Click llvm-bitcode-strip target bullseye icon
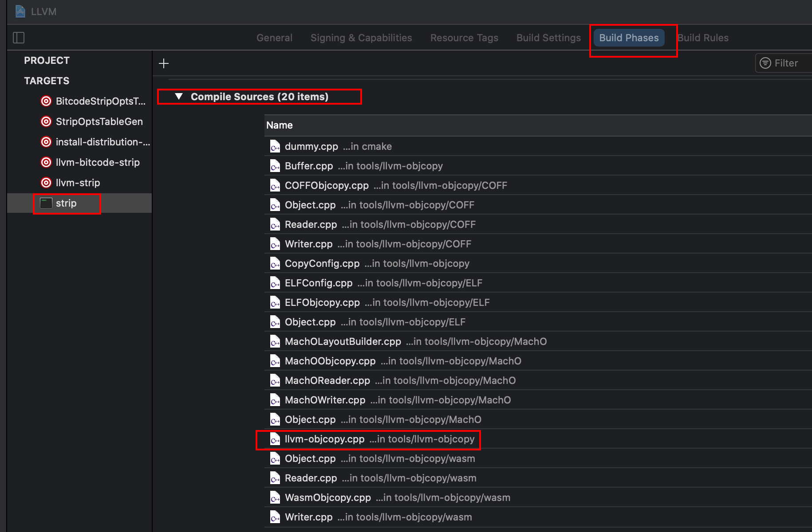Screen dimensions: 812x532 pyautogui.click(x=46, y=162)
